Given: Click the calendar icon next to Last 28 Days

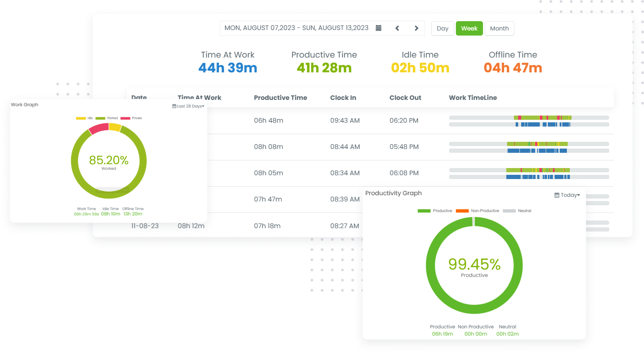Looking at the screenshot, I should pyautogui.click(x=174, y=106).
